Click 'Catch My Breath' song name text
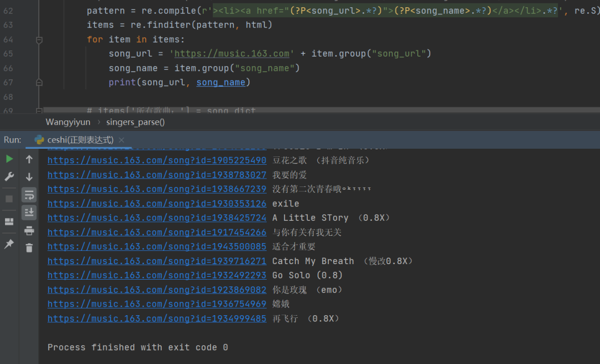The width and height of the screenshot is (600, 364). [313, 261]
